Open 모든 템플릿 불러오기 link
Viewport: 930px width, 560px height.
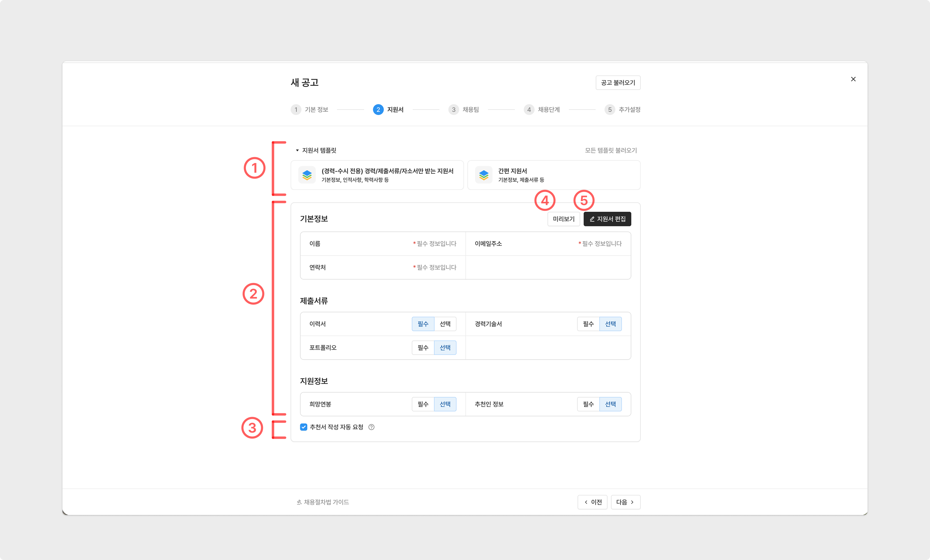click(611, 150)
